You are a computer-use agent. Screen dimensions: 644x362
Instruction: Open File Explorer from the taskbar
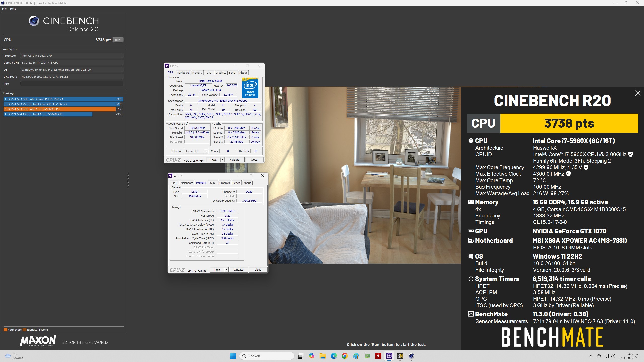coord(323,356)
